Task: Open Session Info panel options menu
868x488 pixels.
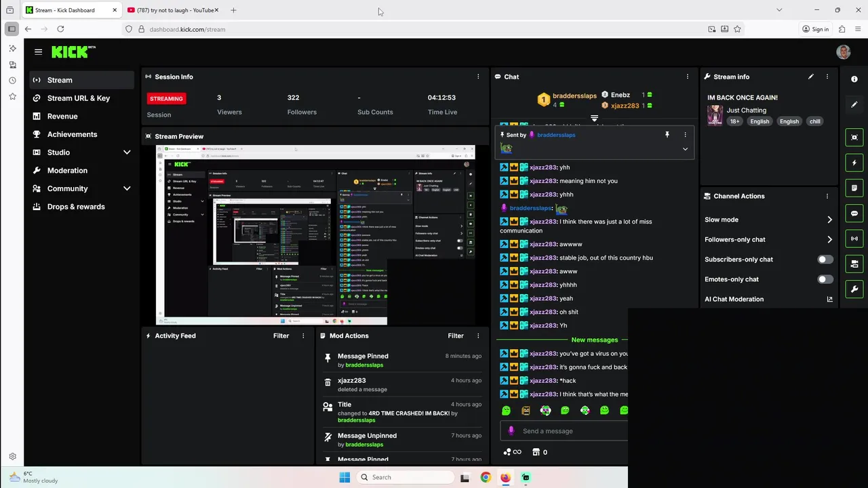Action: pyautogui.click(x=478, y=77)
